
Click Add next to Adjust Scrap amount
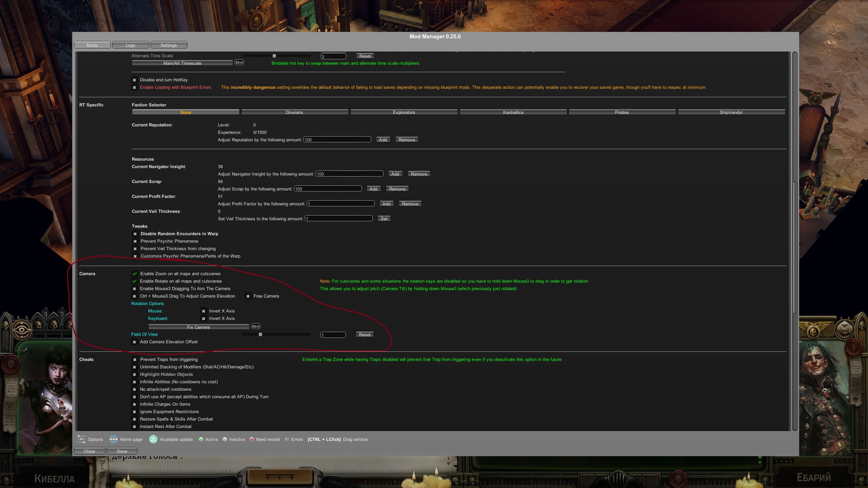click(x=373, y=189)
